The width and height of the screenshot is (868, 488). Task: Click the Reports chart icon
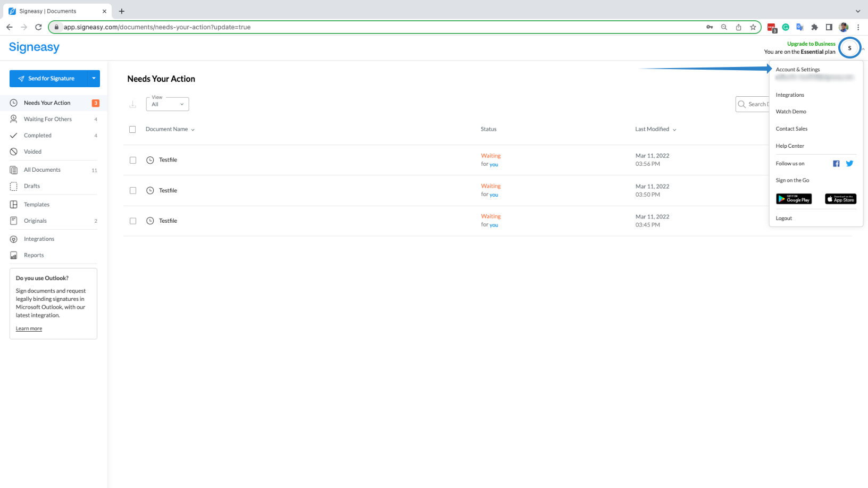[14, 256]
